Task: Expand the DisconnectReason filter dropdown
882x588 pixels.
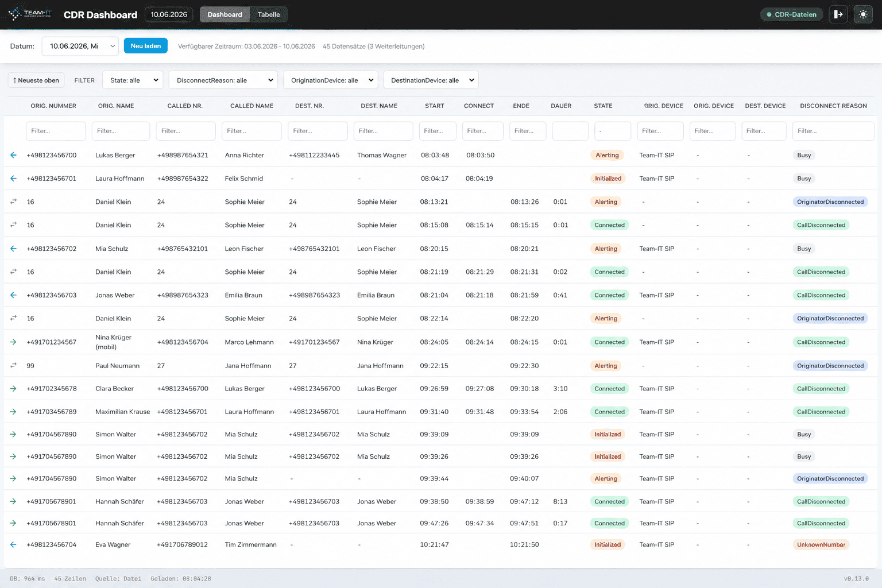Action: pyautogui.click(x=223, y=80)
